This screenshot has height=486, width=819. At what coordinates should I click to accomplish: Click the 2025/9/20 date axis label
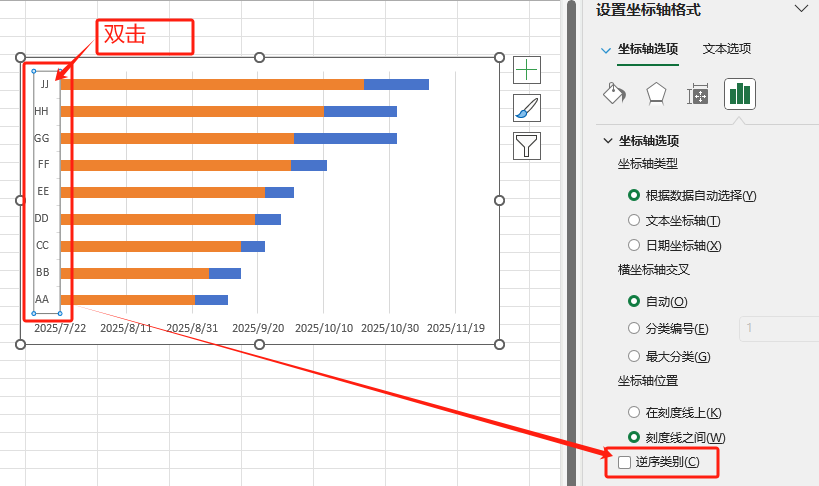[x=258, y=328]
